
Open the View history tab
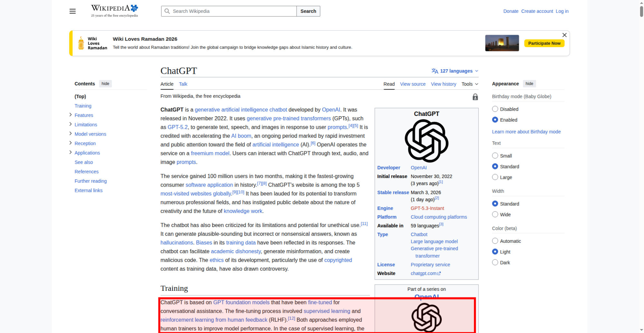pyautogui.click(x=443, y=84)
